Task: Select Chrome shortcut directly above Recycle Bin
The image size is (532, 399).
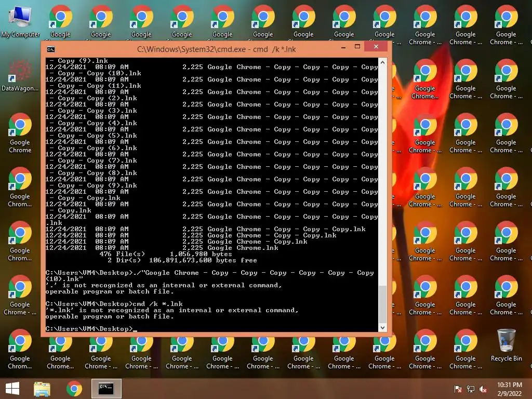Action: click(506, 296)
